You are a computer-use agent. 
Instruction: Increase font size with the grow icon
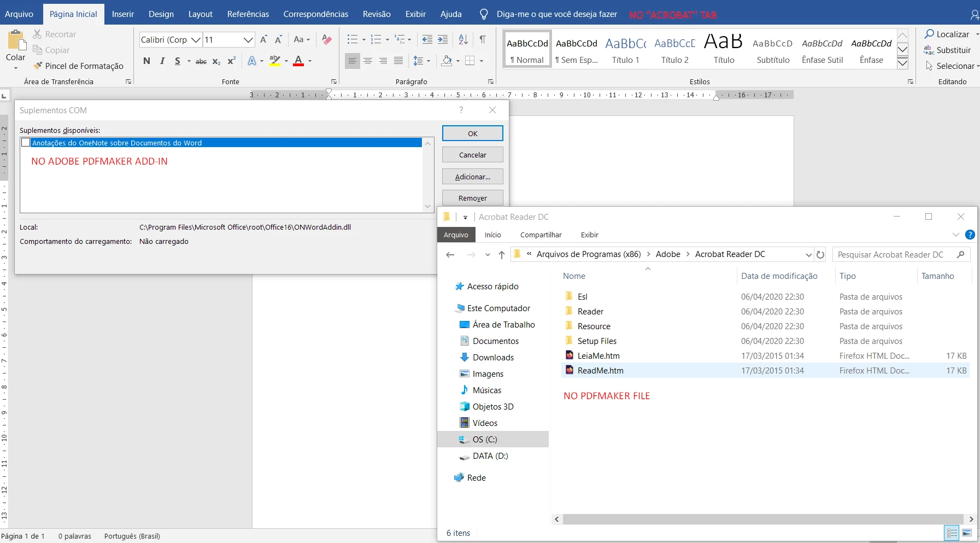pyautogui.click(x=264, y=39)
